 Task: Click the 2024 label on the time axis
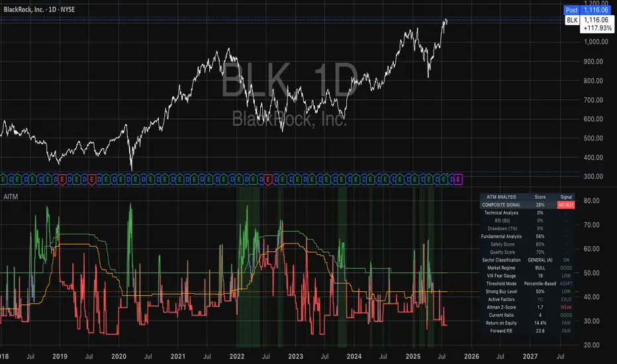(x=354, y=356)
